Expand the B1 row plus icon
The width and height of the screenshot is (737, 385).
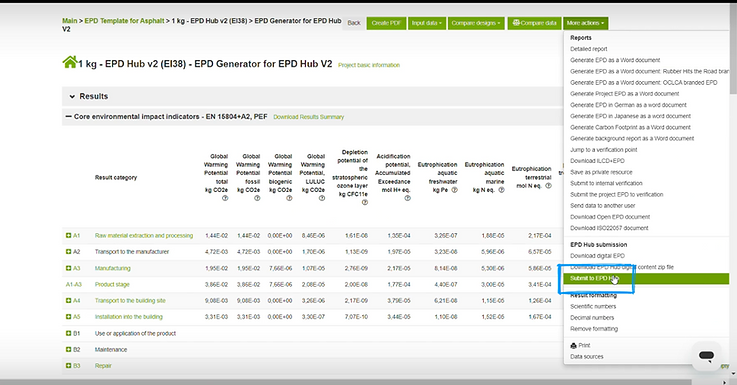(x=69, y=333)
